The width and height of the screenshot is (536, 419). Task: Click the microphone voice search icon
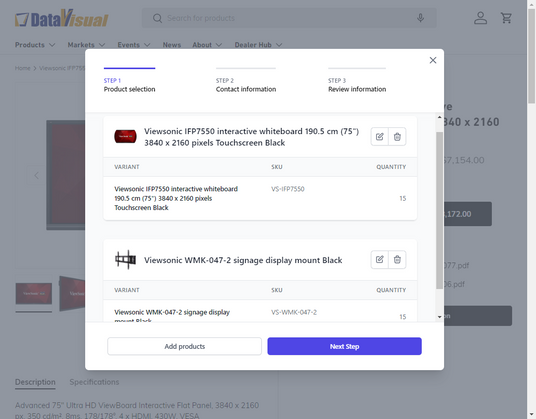pyautogui.click(x=420, y=18)
